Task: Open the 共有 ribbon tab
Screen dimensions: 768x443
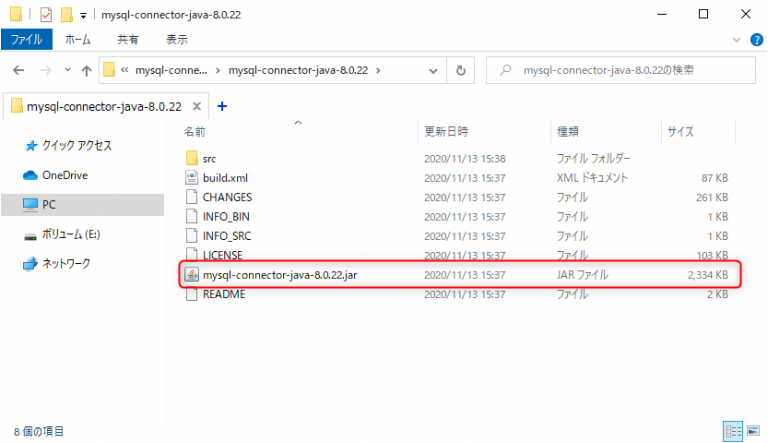Action: 128,39
